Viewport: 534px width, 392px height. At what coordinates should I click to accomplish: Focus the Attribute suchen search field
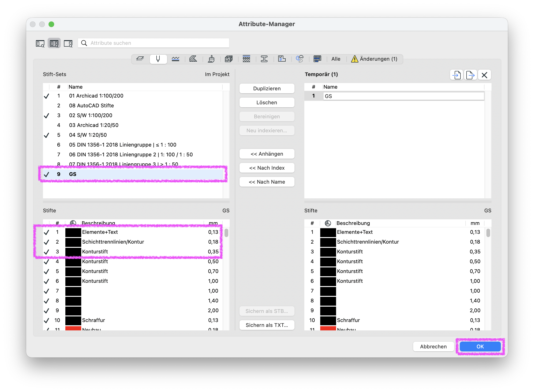[x=154, y=43]
